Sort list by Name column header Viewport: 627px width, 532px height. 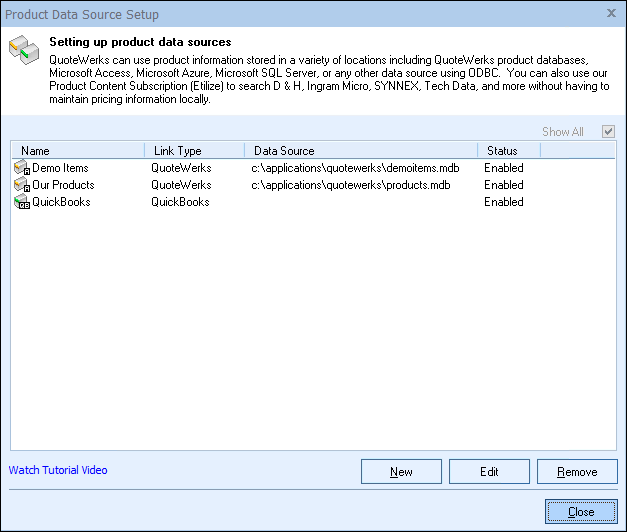(78, 151)
